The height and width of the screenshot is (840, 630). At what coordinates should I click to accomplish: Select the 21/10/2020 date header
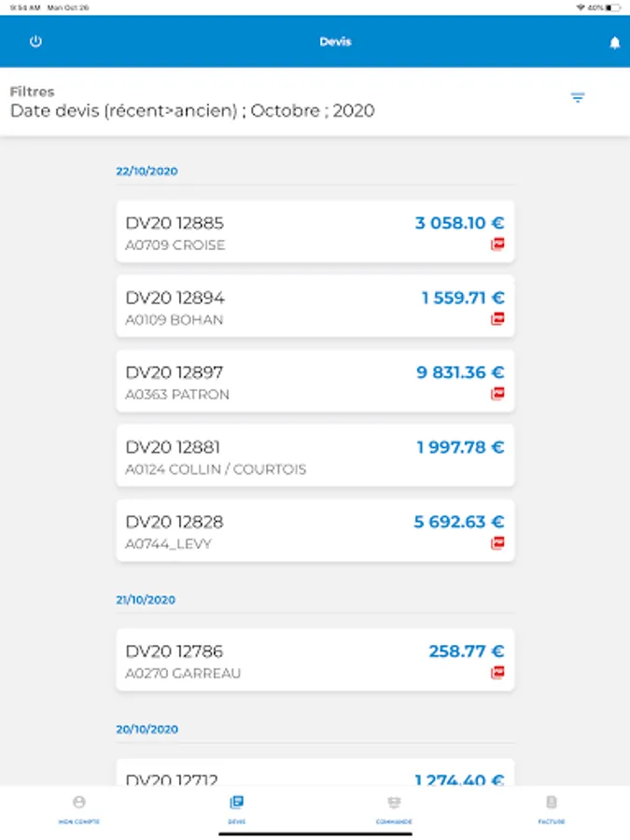(147, 600)
